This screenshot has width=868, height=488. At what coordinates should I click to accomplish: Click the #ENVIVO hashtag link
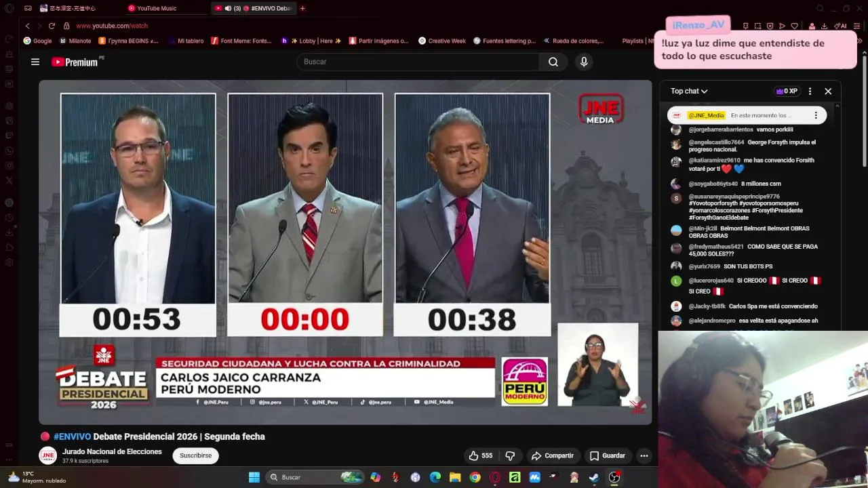(72, 436)
